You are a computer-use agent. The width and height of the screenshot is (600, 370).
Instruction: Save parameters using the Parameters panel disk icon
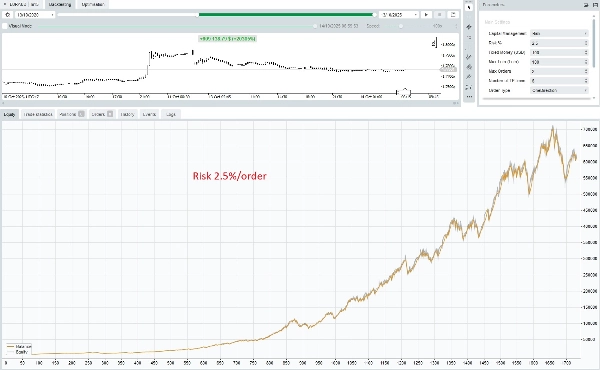coord(595,5)
